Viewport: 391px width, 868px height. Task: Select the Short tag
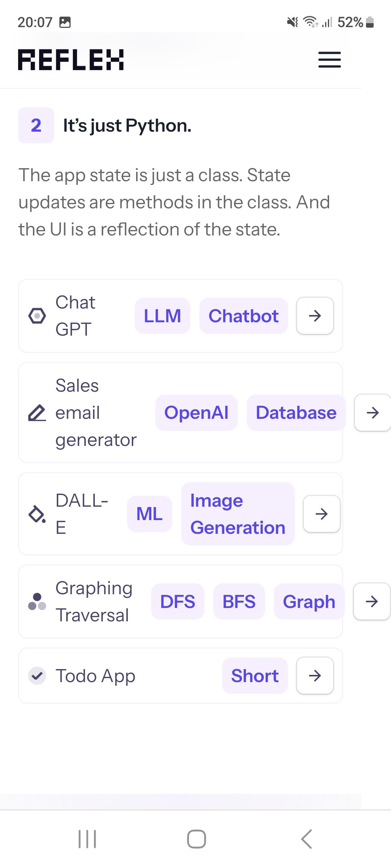point(255,676)
